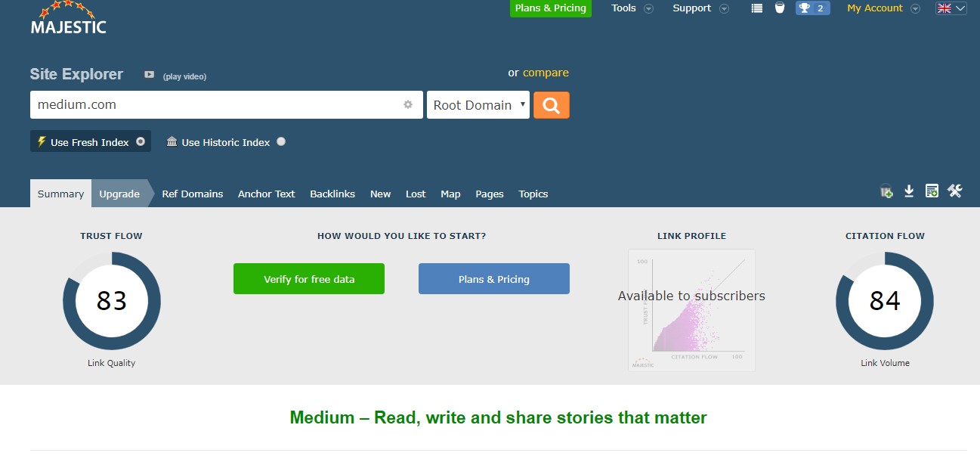The width and height of the screenshot is (980, 456).
Task: Click the Link Profile chart thumbnail
Action: [x=691, y=310]
